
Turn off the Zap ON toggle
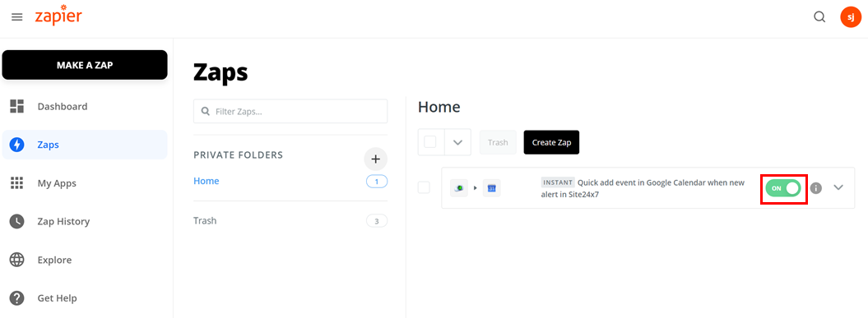(x=782, y=188)
